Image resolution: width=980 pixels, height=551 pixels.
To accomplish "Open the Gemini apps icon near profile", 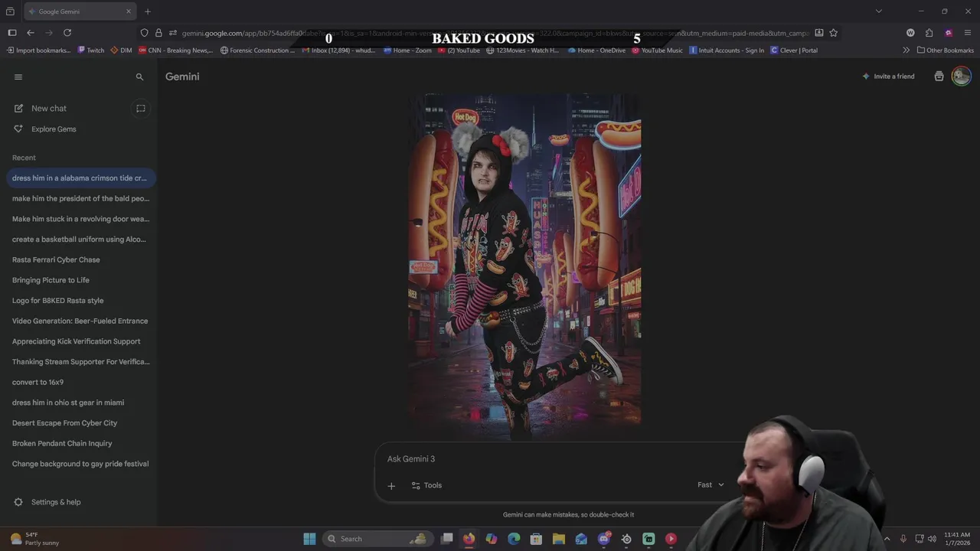I will pyautogui.click(x=939, y=77).
